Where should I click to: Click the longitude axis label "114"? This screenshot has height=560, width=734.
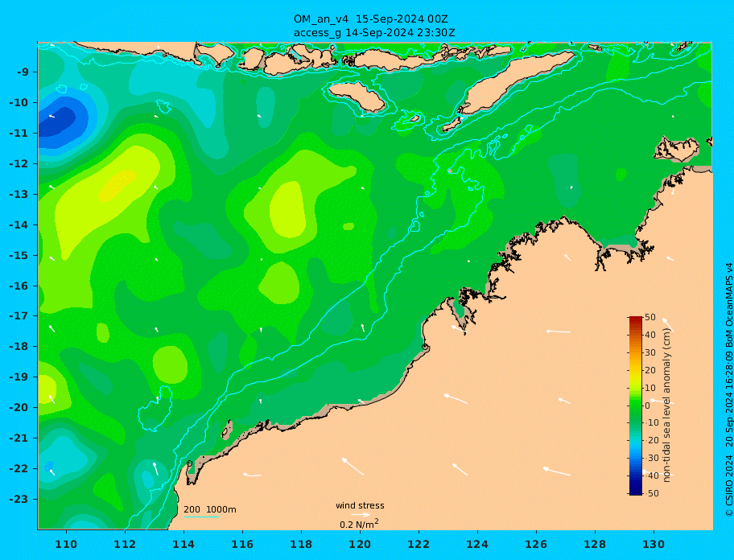(183, 544)
